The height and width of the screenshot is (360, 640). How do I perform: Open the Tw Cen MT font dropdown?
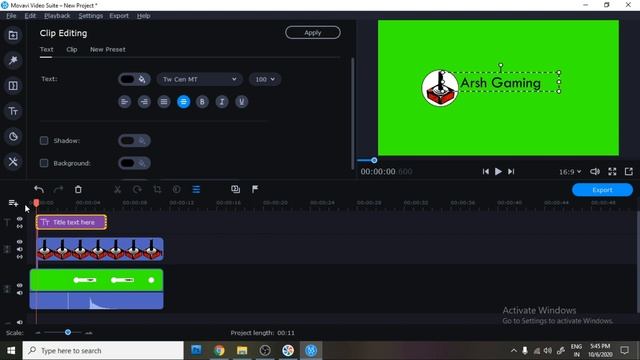200,79
